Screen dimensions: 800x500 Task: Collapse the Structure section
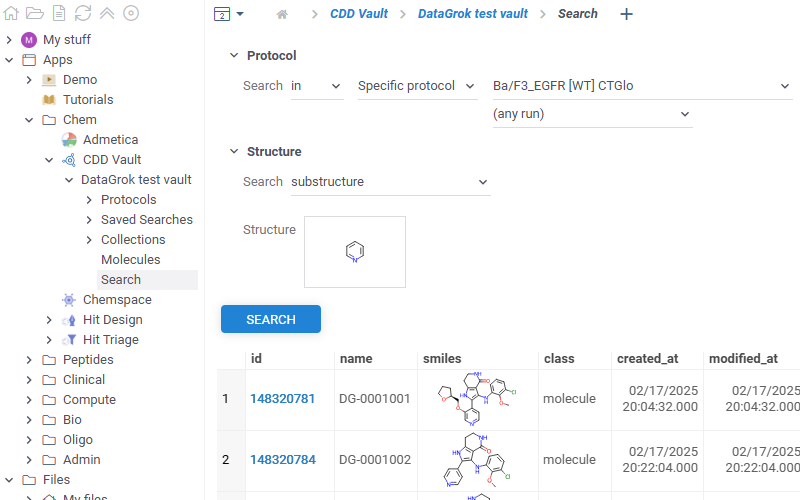[x=234, y=152]
